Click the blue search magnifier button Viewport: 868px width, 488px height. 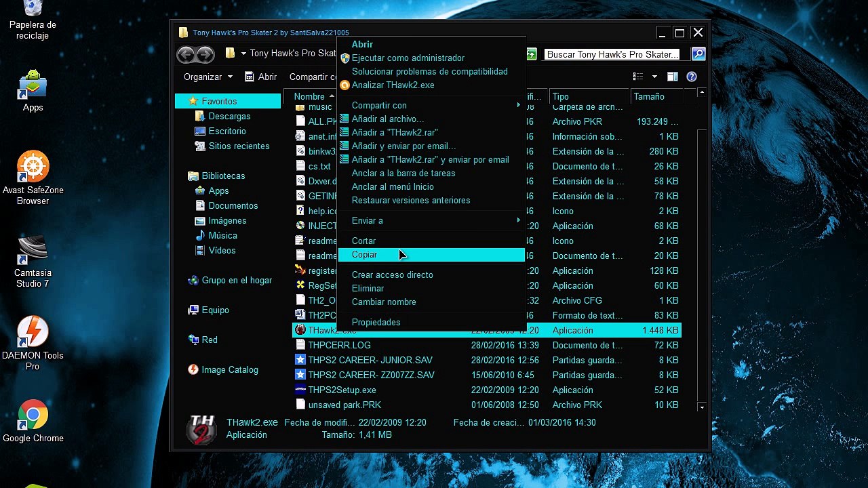click(698, 54)
